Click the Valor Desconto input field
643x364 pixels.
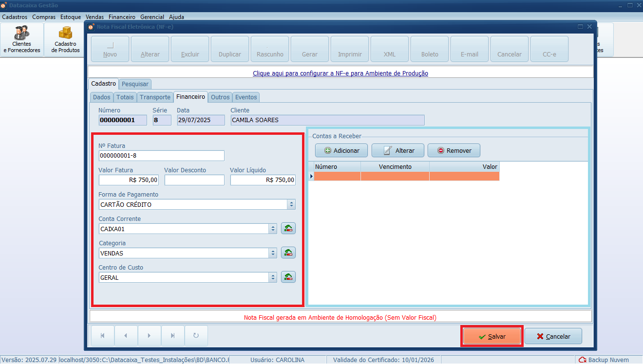(x=194, y=180)
